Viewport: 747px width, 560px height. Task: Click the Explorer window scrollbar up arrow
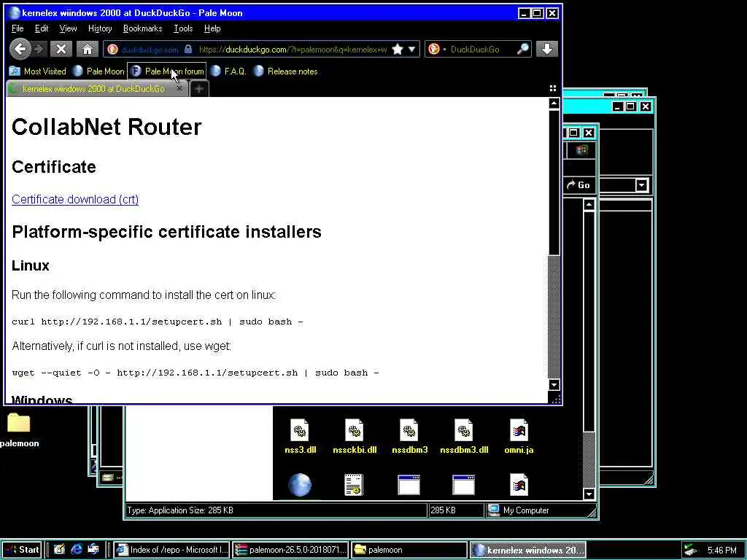click(589, 205)
